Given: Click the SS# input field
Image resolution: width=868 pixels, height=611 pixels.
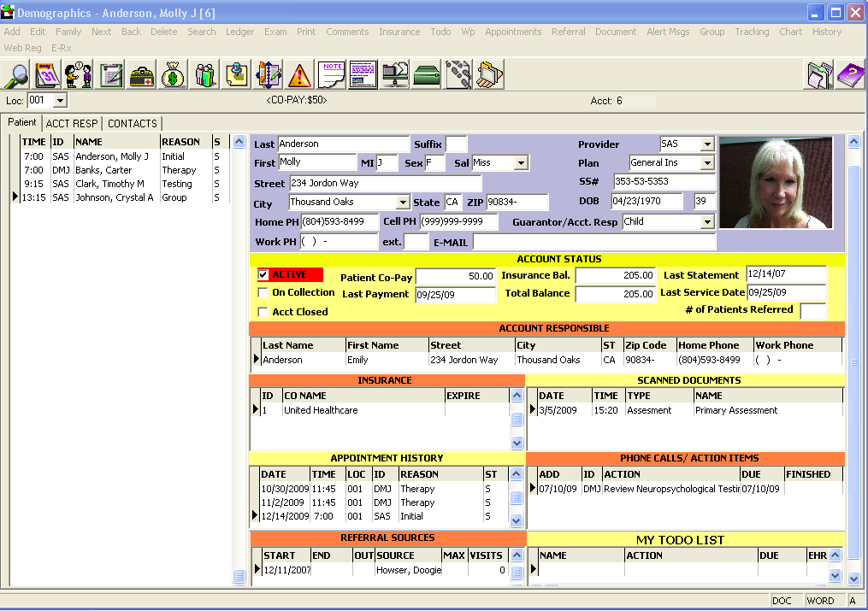Looking at the screenshot, I should (664, 181).
